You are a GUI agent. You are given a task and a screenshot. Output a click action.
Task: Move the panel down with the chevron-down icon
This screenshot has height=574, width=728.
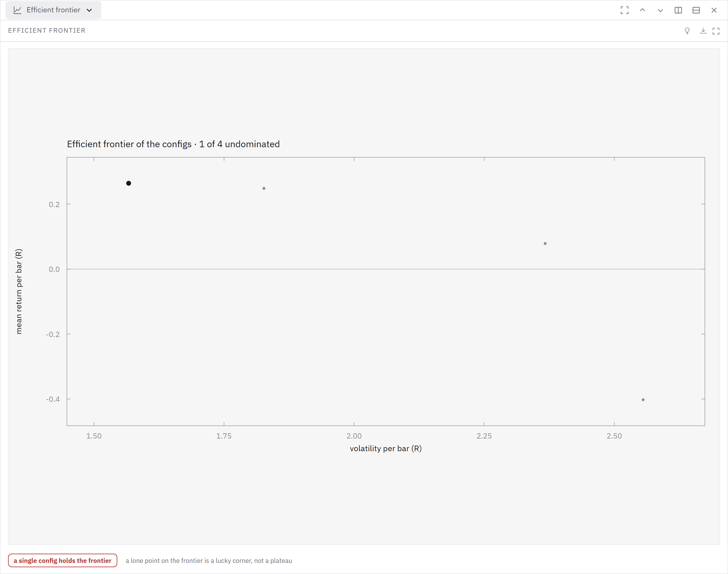tap(660, 10)
